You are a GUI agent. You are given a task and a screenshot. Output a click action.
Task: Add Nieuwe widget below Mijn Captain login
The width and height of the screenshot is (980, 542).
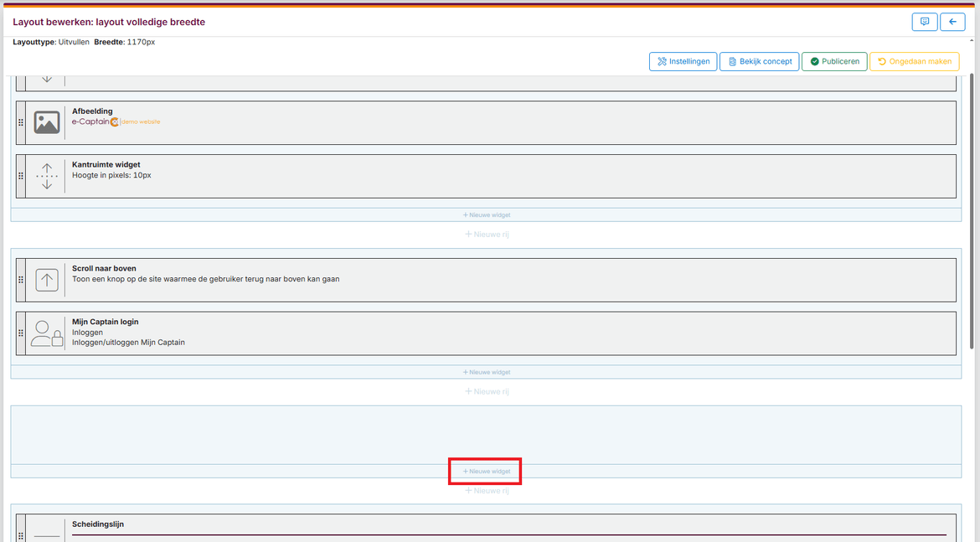coord(486,372)
